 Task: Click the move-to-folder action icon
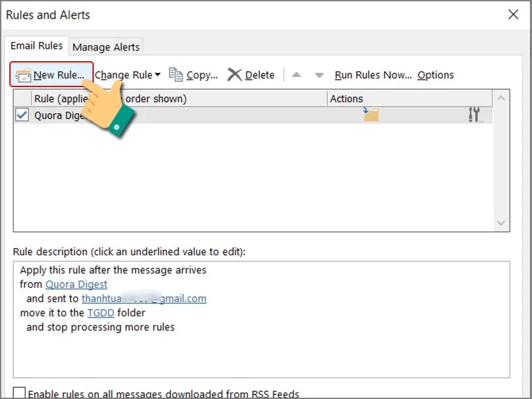(370, 114)
